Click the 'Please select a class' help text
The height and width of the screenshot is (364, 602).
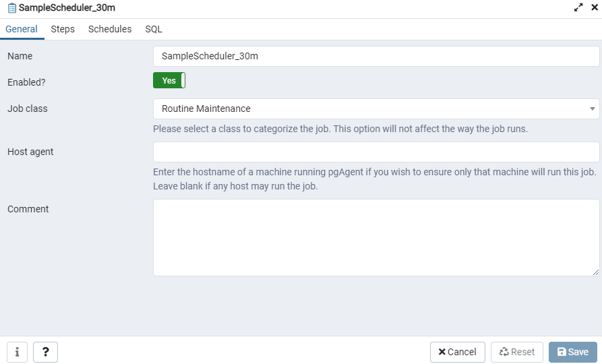coord(340,129)
